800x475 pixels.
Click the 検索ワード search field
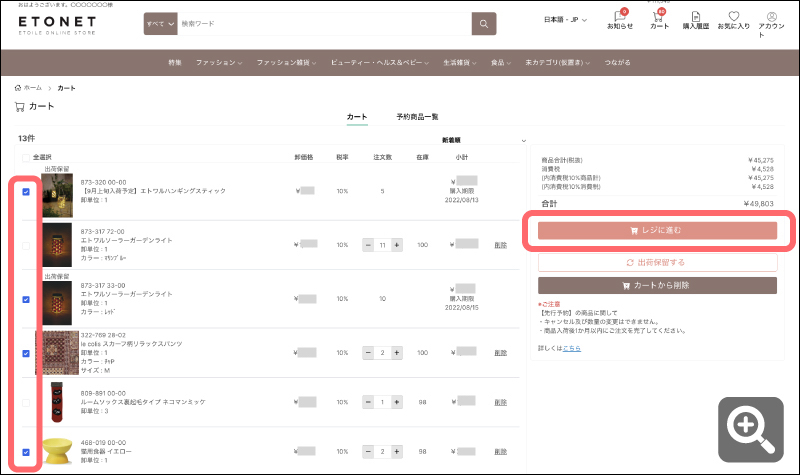pos(324,24)
